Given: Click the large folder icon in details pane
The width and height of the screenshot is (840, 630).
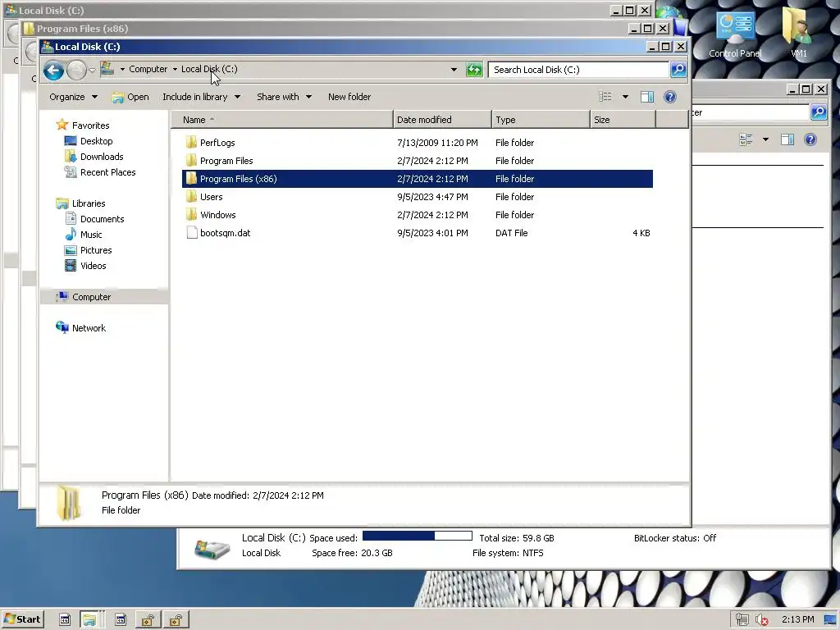Looking at the screenshot, I should coord(69,503).
